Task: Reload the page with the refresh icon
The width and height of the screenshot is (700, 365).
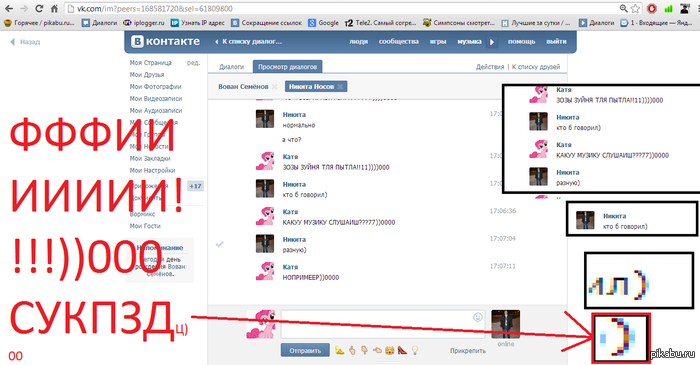Action: (39, 8)
